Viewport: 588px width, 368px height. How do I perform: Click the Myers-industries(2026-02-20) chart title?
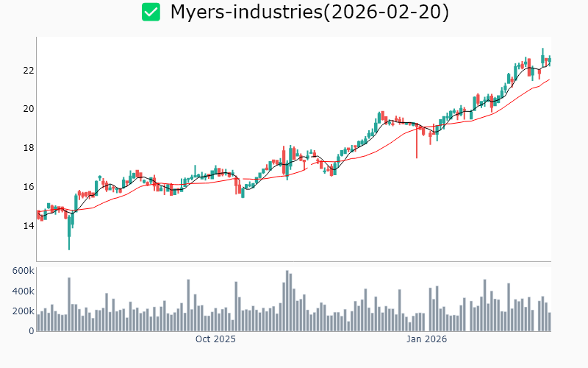coord(309,12)
